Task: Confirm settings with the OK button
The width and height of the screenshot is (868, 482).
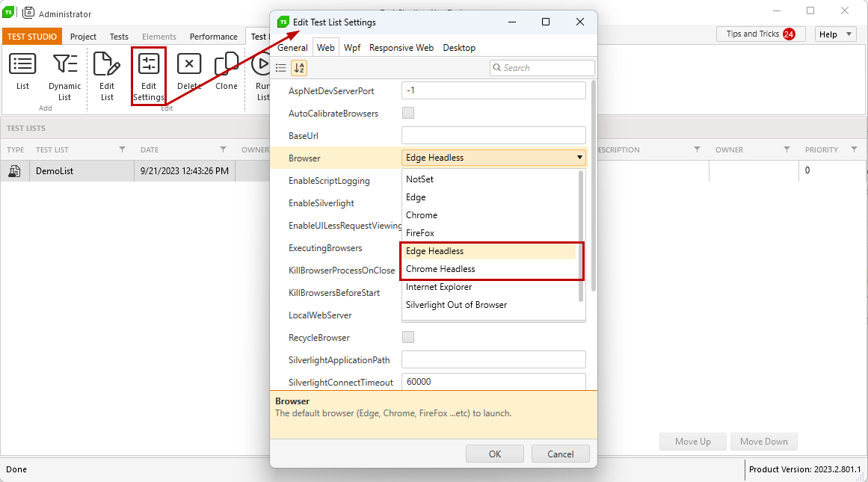Action: point(495,454)
